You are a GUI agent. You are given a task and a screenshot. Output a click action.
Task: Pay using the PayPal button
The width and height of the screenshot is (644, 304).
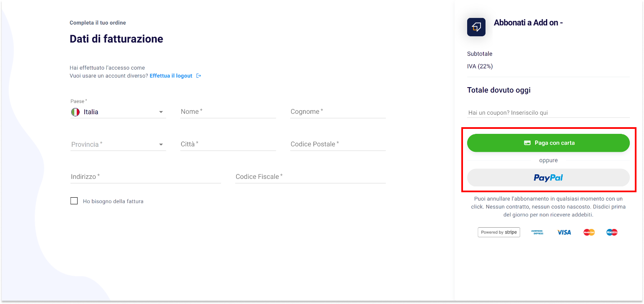pos(548,178)
